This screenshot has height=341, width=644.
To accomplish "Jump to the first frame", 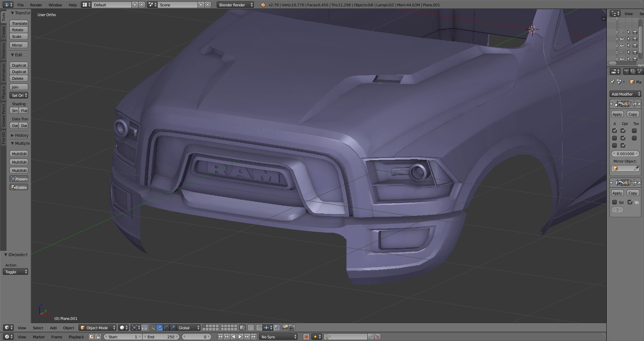I will (x=220, y=337).
